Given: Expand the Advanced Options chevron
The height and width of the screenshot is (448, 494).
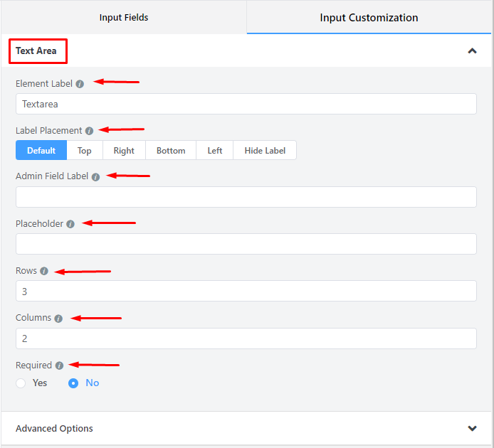Looking at the screenshot, I should click(x=472, y=428).
